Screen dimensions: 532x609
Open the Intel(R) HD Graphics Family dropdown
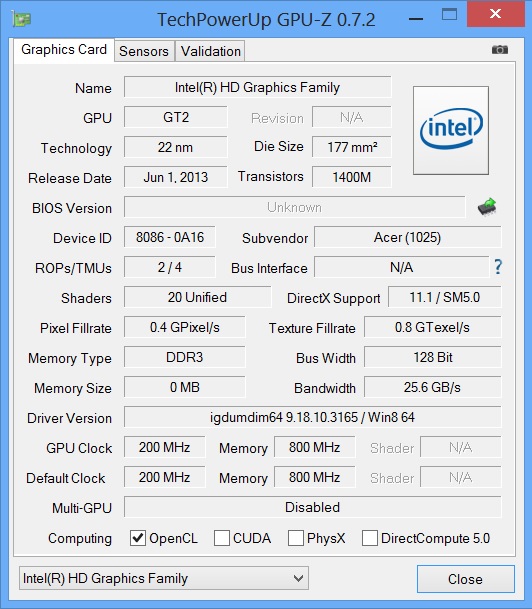tap(164, 578)
